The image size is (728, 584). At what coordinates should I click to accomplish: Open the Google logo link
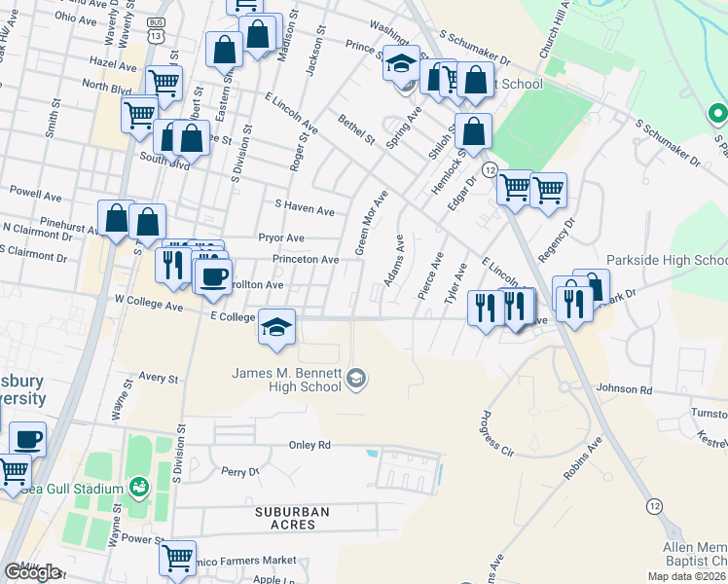(33, 573)
